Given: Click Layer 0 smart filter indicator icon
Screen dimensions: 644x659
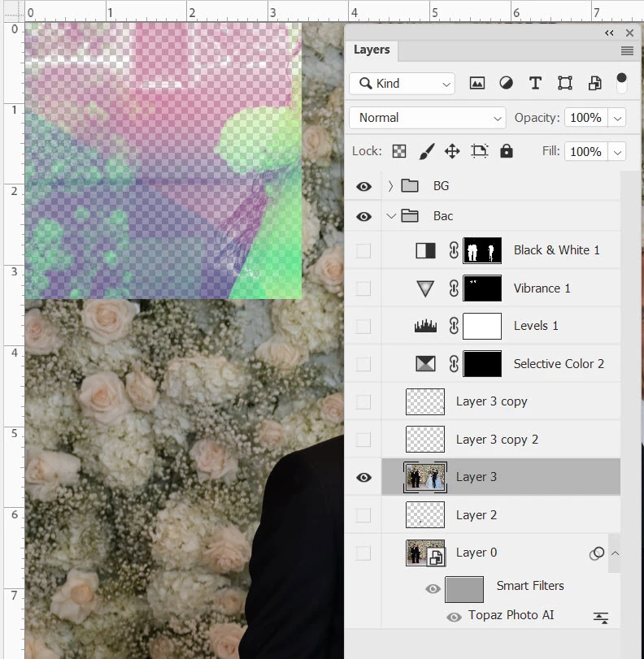Looking at the screenshot, I should (597, 553).
